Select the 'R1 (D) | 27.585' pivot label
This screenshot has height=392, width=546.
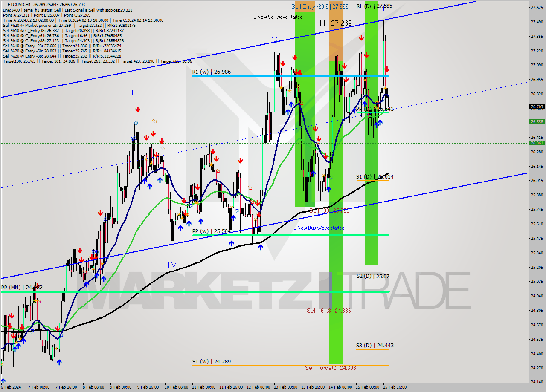tap(374, 6)
